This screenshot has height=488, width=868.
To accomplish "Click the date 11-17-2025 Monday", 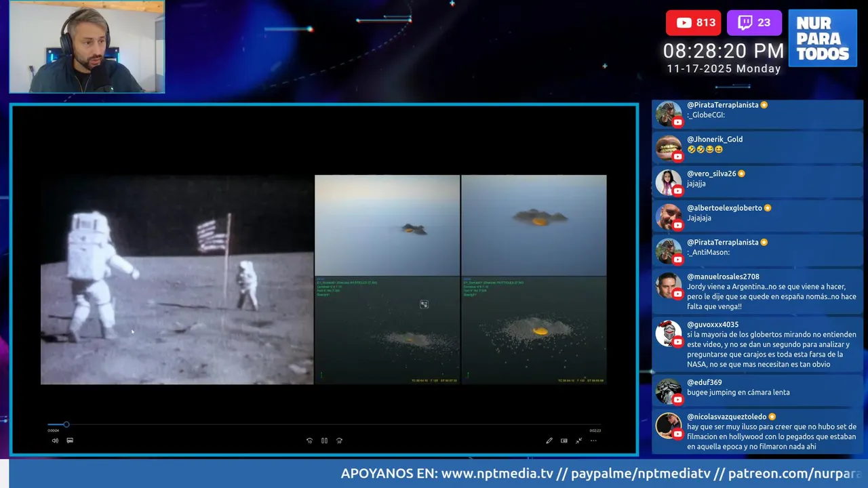I will pyautogui.click(x=724, y=69).
